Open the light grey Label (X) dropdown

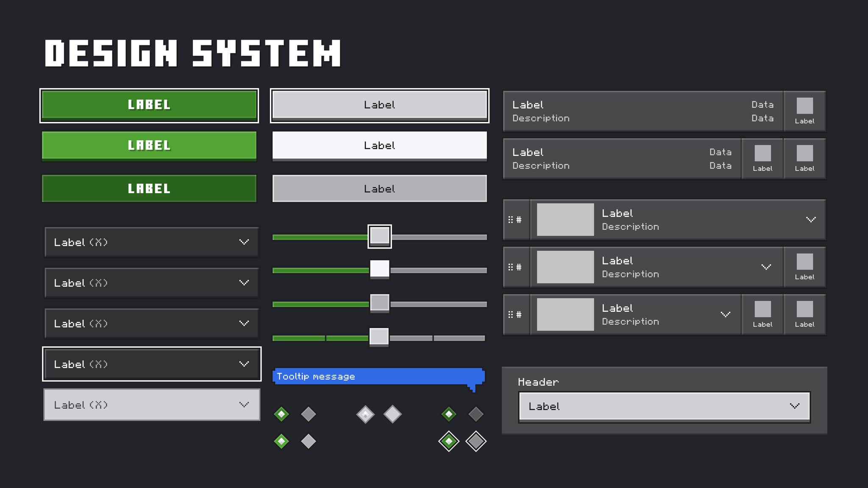152,405
